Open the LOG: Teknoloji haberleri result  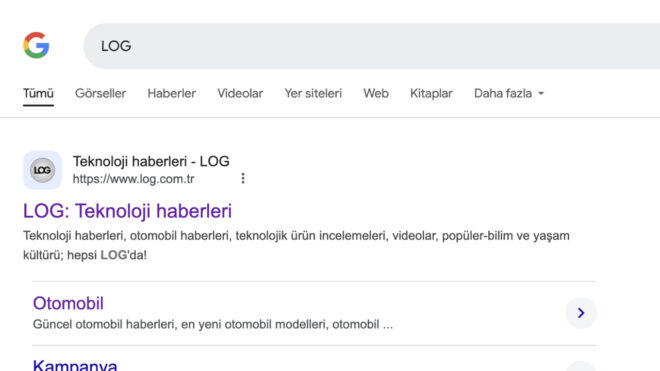click(x=127, y=211)
